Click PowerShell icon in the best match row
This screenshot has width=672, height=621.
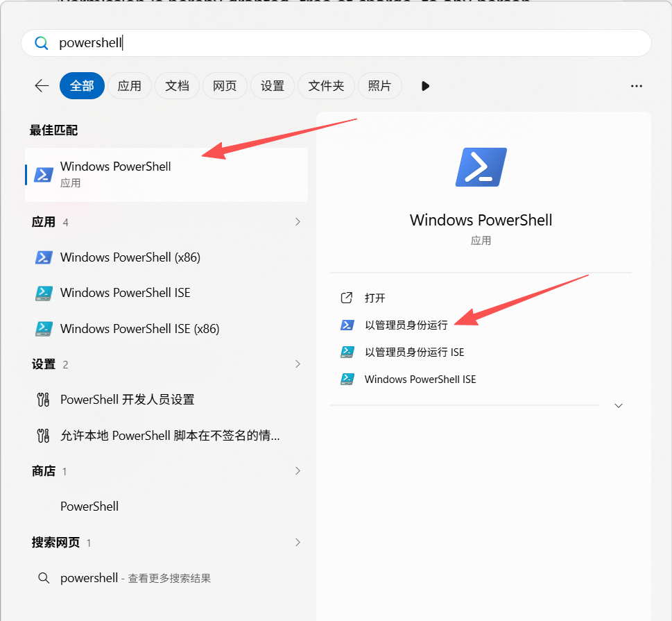44,175
